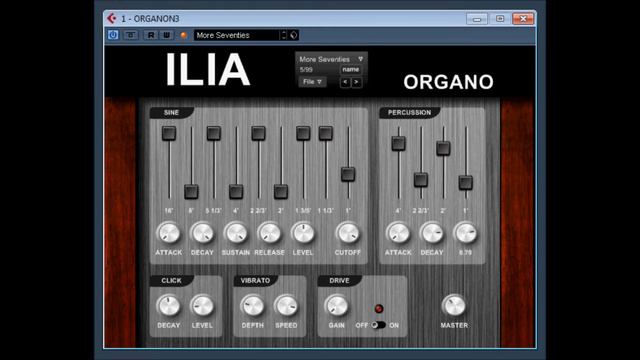Click the red Drive status LED
Viewport: 640px width, 360px height.
[379, 309]
